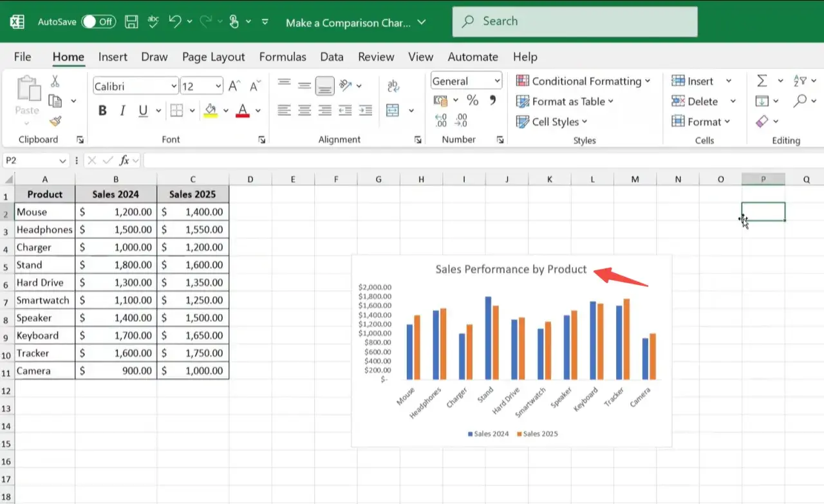Apply the Borders grid icon
The height and width of the screenshot is (504, 824).
176,111
